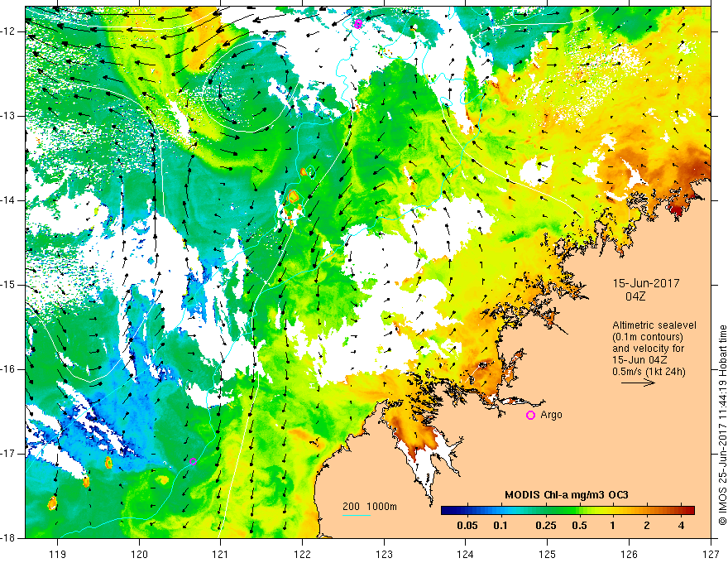Click the 'Argo' legend label
The image size is (728, 563).
(551, 415)
